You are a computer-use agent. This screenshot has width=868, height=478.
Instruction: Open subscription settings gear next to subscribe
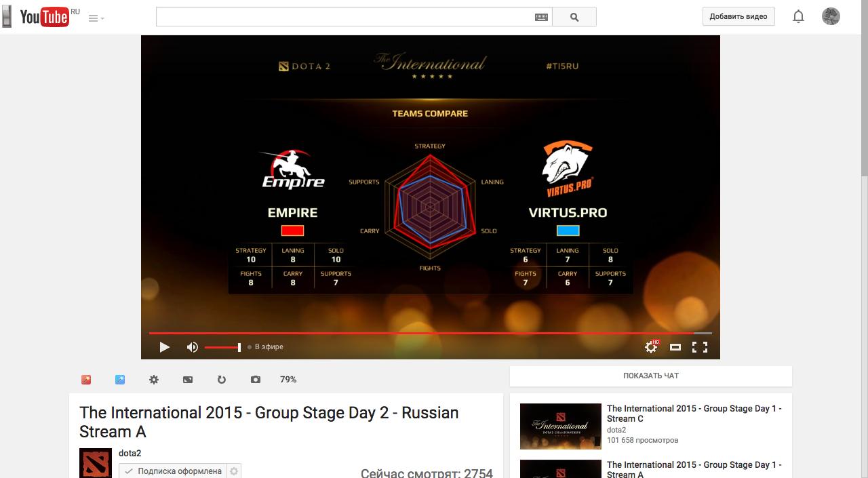pyautogui.click(x=234, y=471)
